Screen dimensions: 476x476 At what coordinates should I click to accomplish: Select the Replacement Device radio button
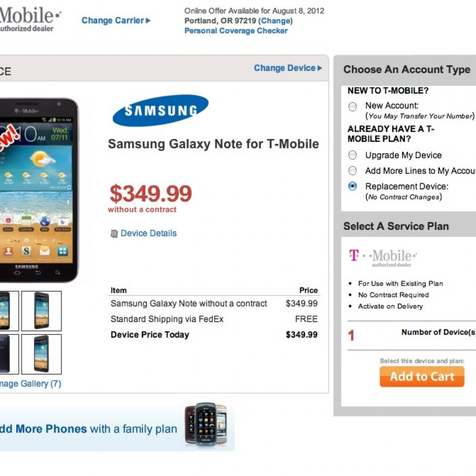pyautogui.click(x=352, y=186)
